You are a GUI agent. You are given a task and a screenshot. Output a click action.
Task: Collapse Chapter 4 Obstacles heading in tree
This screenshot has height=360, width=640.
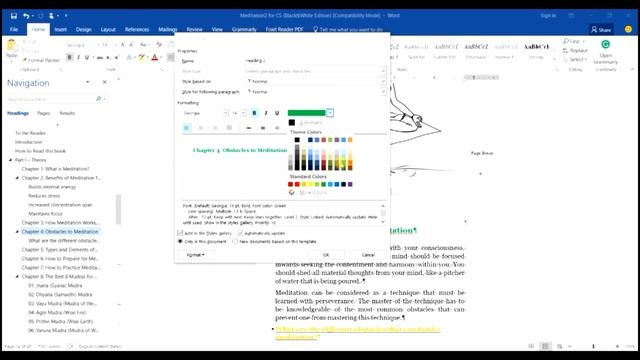coord(17,231)
